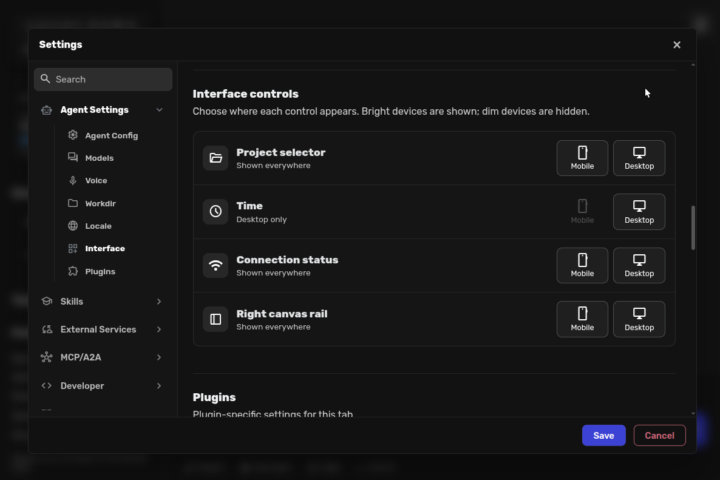The image size is (720, 480).
Task: Toggle Mobile for Project selector
Action: (582, 158)
